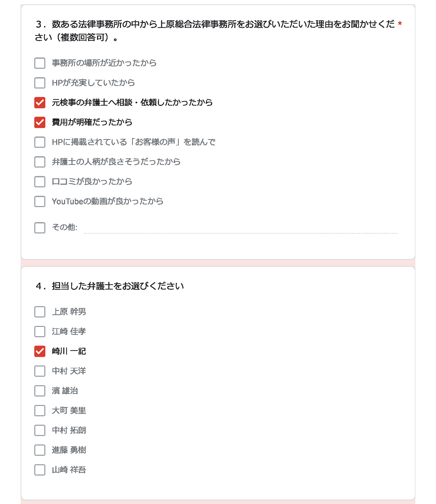436x504 pixels.
Task: Uncheck 費用が明確だったから checkbox
Action: [40, 123]
